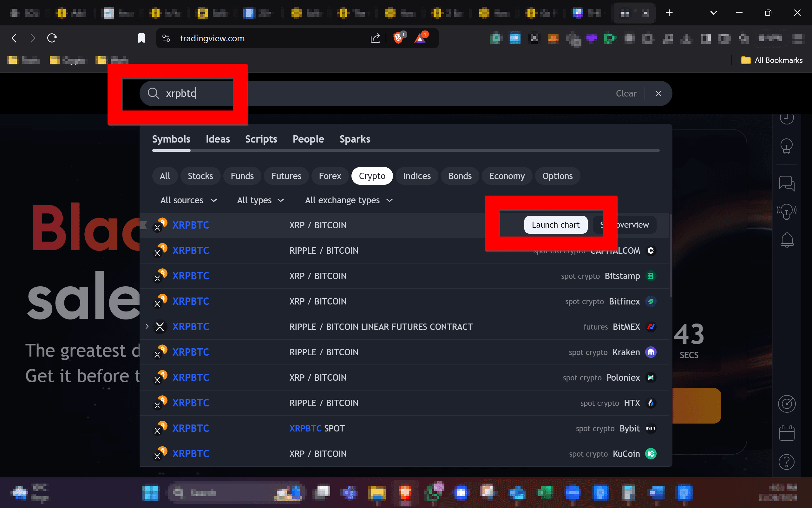
Task: Open the hotlists radar sidebar icon
Action: (x=787, y=404)
